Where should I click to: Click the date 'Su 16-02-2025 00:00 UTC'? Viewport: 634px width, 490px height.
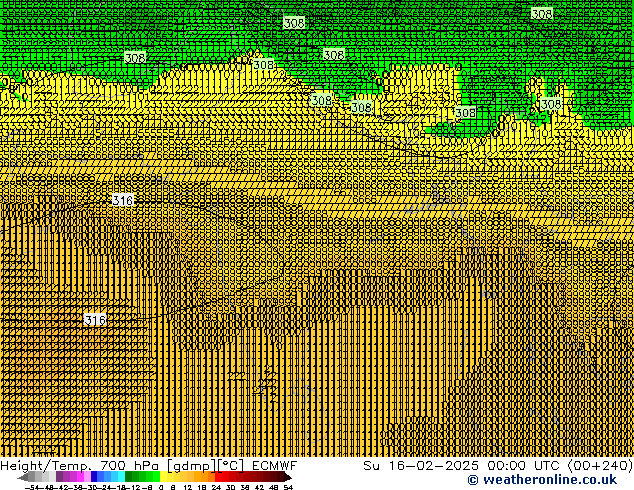coord(461,466)
